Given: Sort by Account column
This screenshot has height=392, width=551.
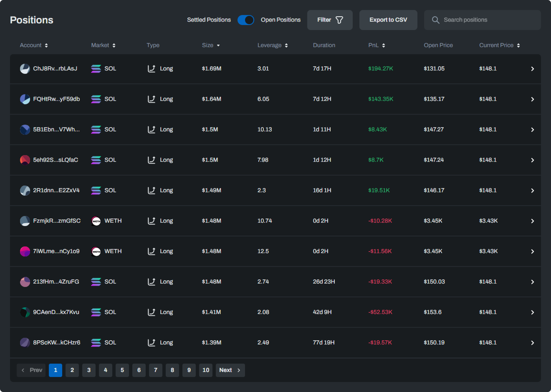Looking at the screenshot, I should pos(34,45).
